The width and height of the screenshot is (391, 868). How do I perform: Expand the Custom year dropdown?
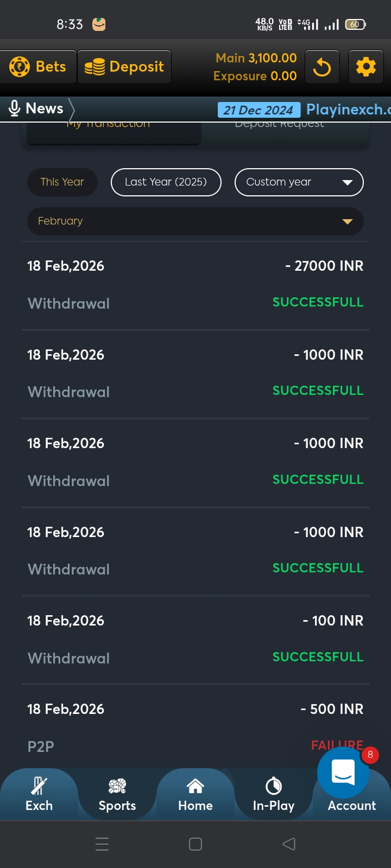pyautogui.click(x=299, y=182)
